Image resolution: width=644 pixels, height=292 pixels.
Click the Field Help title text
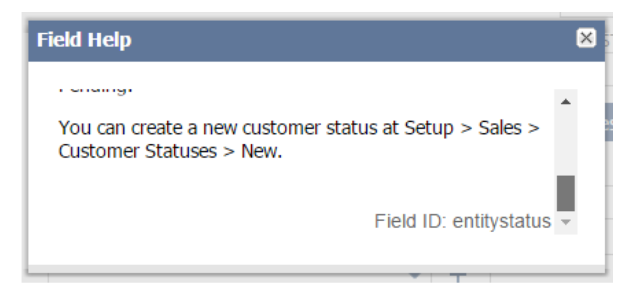[84, 40]
